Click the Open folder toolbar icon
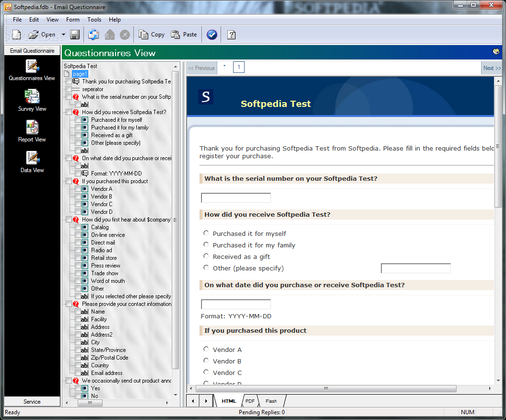Image resolution: width=506 pixels, height=420 pixels. click(34, 35)
